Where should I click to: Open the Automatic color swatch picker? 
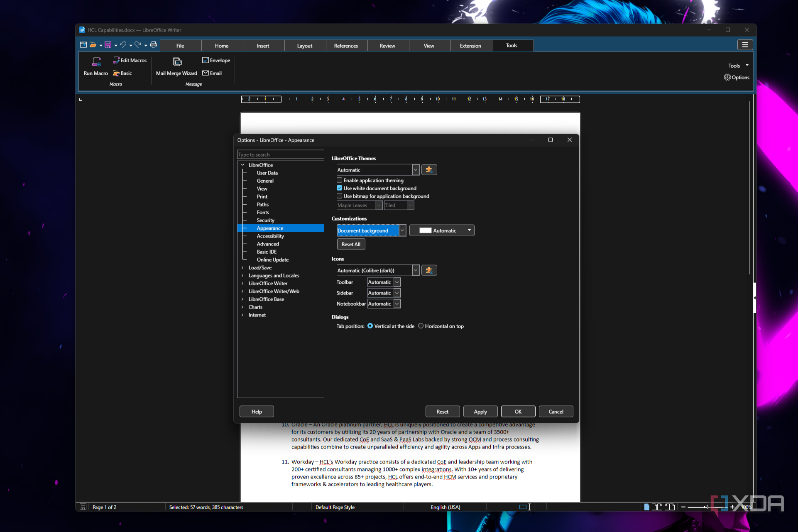pyautogui.click(x=442, y=230)
